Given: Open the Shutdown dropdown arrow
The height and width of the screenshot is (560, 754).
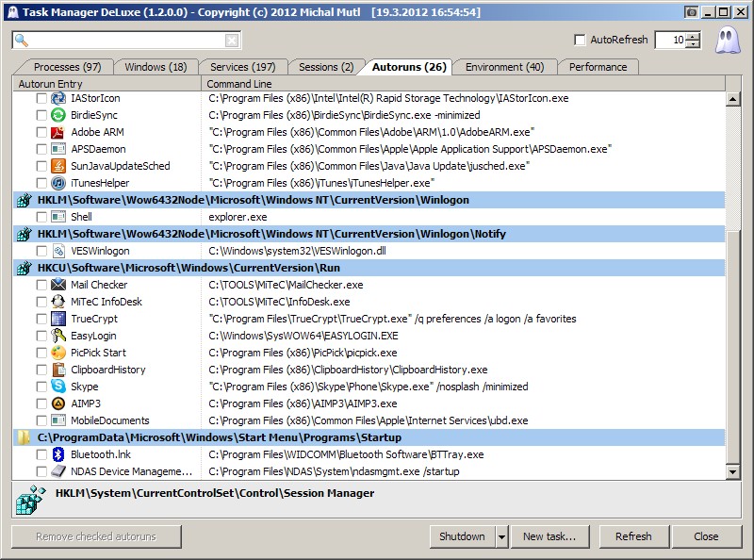Looking at the screenshot, I should point(501,536).
